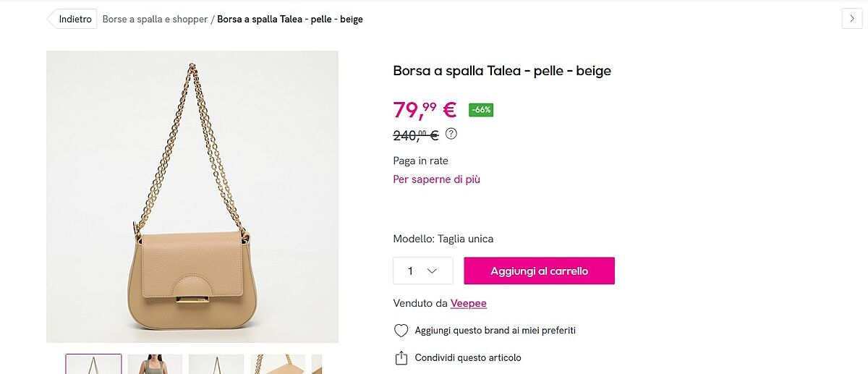Click the Borsa a spalla Talea breadcrumb item
This screenshot has height=374, width=868.
pos(289,20)
